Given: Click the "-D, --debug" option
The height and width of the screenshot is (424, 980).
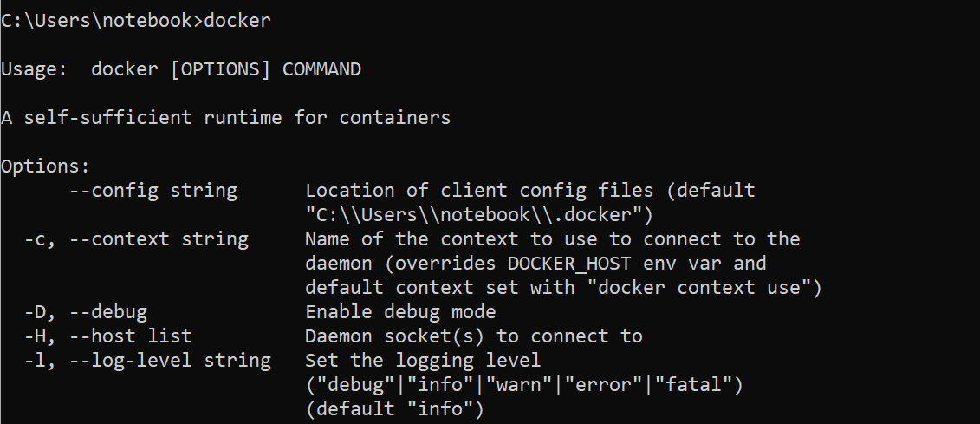Looking at the screenshot, I should [x=86, y=311].
